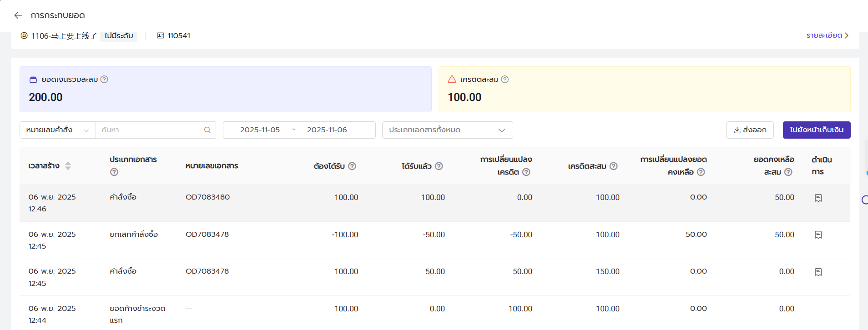Open the รายละเอียด details link
The width and height of the screenshot is (868, 330).
click(827, 35)
